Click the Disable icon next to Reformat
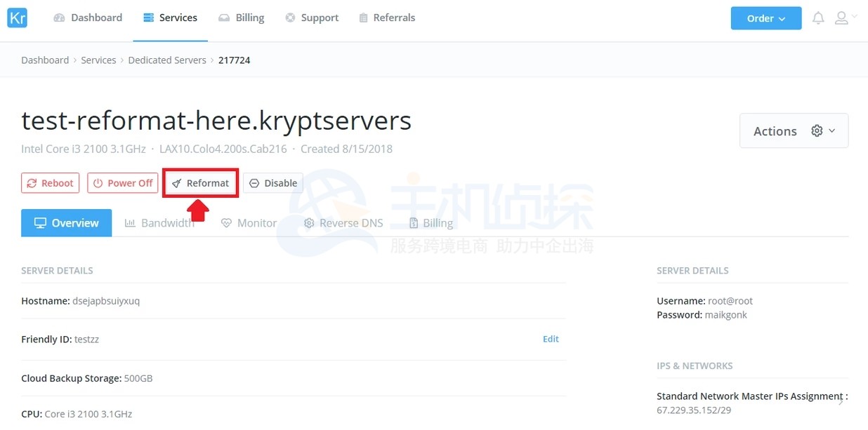This screenshot has height=430, width=868. (254, 183)
